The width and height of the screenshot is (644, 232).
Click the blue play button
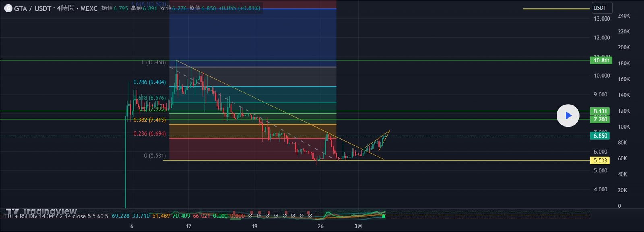point(568,115)
